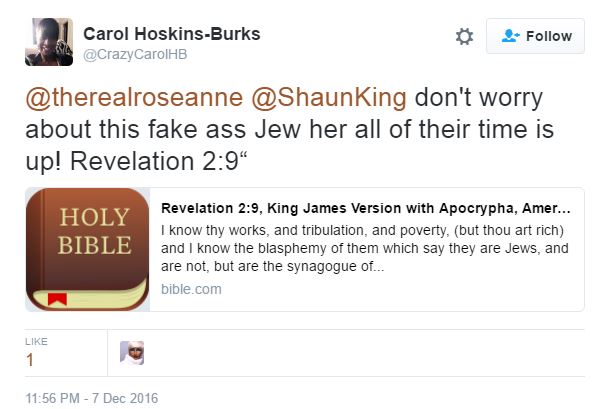This screenshot has width=604, height=409.
Task: Click the like count number 1
Action: tap(30, 360)
